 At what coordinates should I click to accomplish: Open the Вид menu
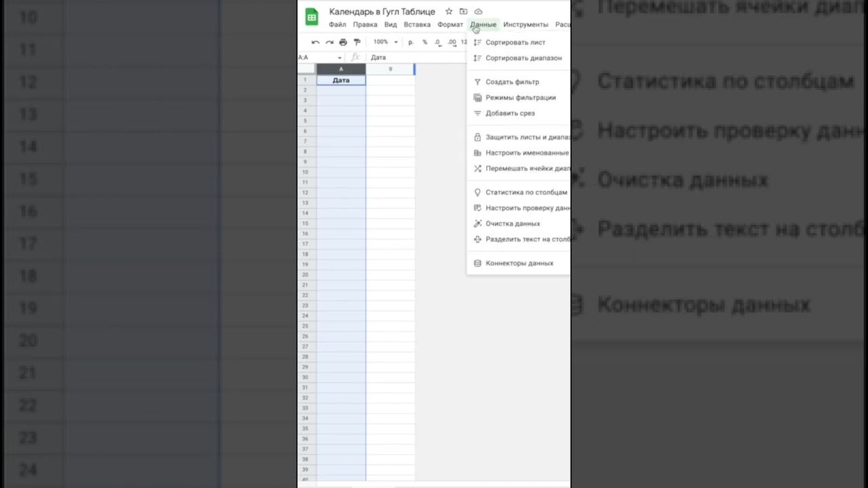coord(391,24)
